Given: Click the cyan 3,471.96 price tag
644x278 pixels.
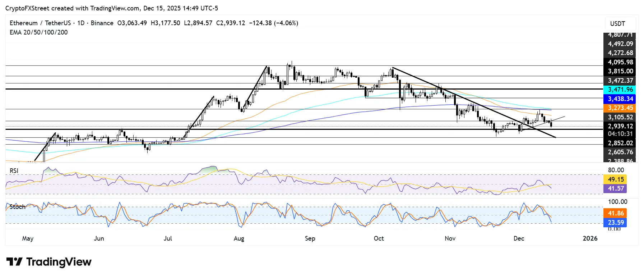Looking at the screenshot, I should [620, 90].
